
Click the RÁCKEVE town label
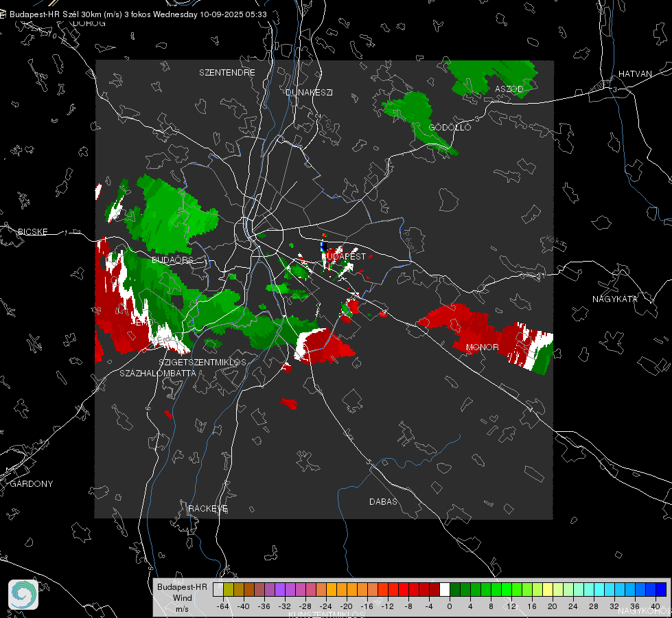point(208,508)
